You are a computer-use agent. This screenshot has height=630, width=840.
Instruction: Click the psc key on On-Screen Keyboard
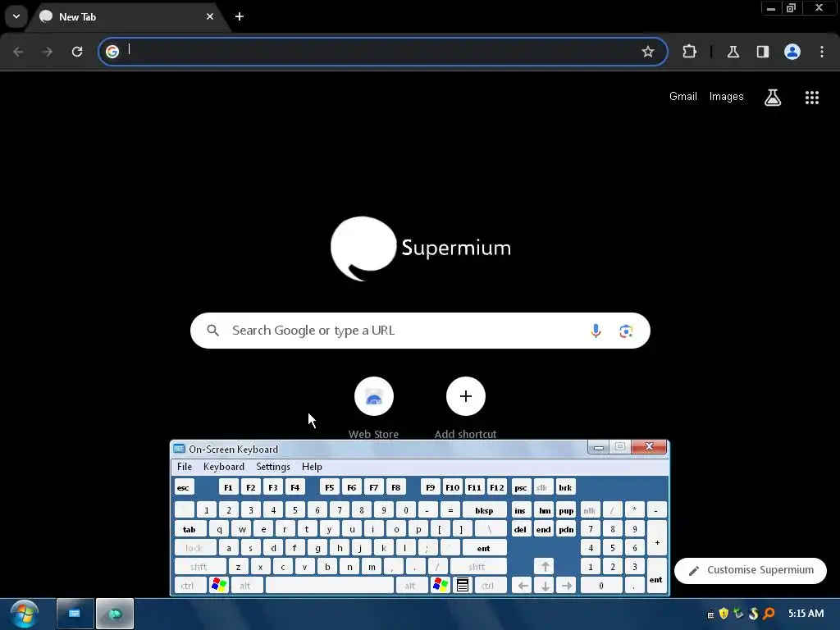[520, 487]
